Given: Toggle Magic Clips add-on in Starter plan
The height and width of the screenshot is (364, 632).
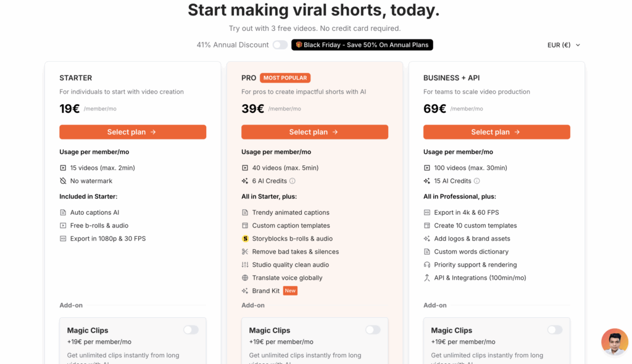Looking at the screenshot, I should coord(191,330).
